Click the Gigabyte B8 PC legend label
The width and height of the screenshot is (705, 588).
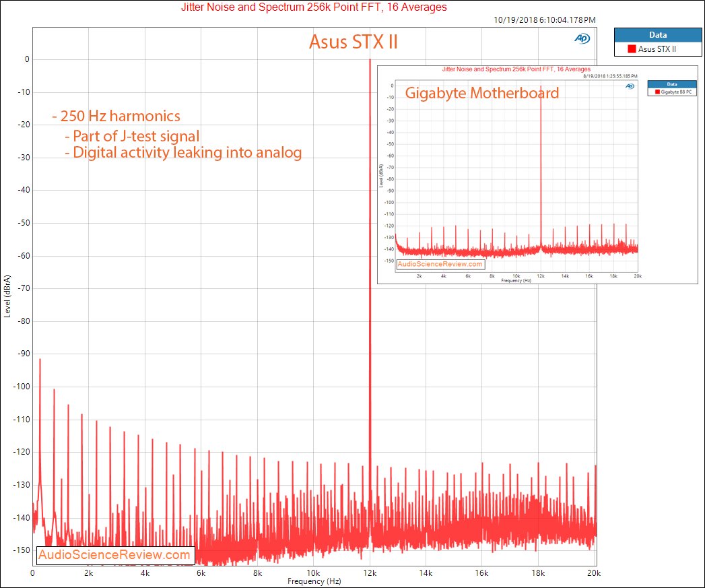(676, 92)
